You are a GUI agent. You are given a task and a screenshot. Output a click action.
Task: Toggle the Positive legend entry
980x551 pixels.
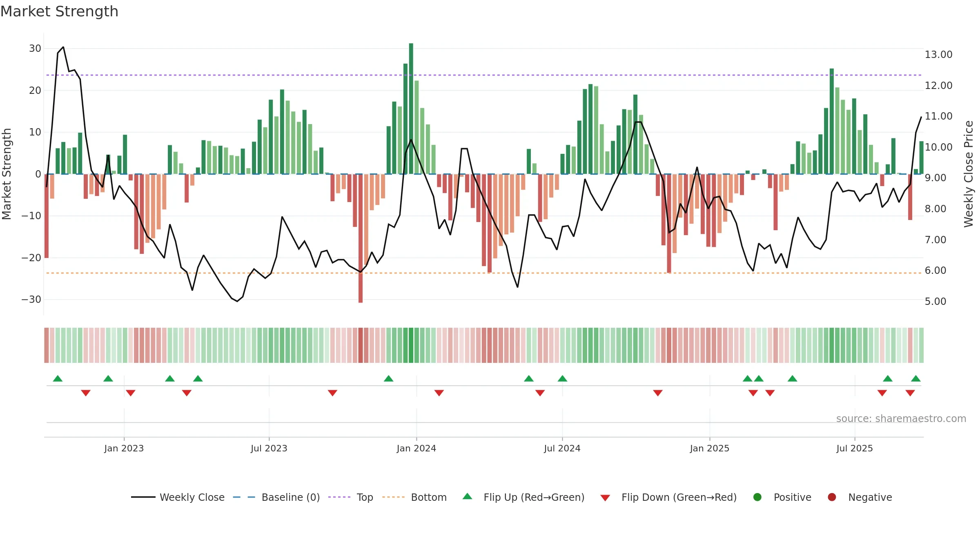[x=782, y=497]
